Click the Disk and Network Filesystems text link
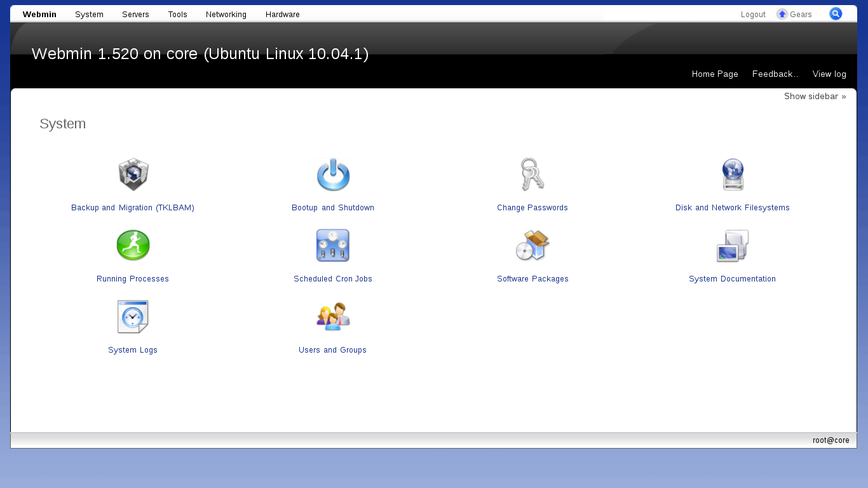The width and height of the screenshot is (868, 488). [733, 208]
